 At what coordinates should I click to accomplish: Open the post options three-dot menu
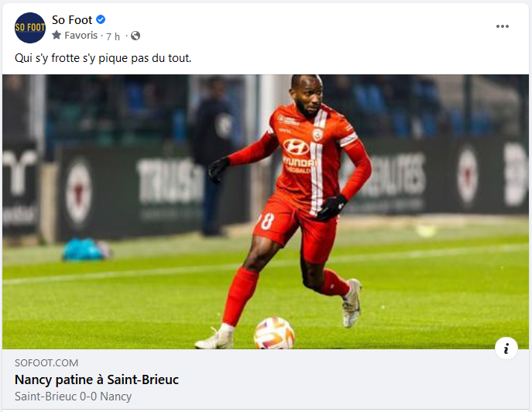click(x=503, y=26)
